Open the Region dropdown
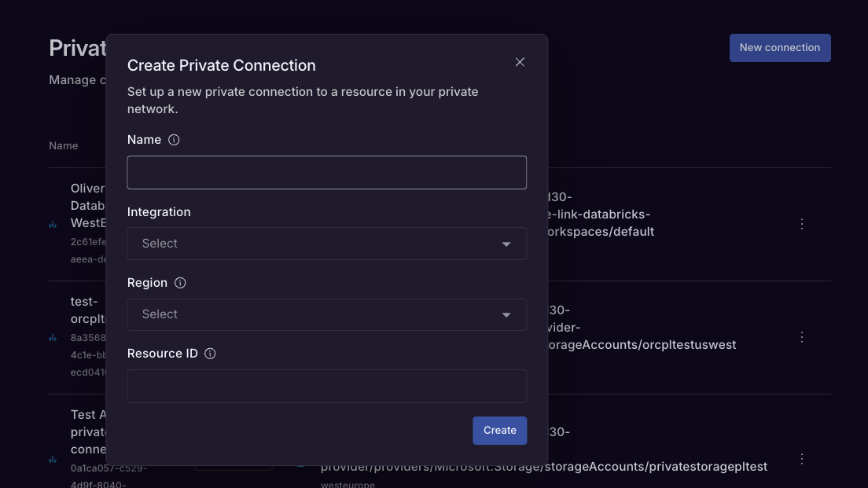 tap(327, 314)
